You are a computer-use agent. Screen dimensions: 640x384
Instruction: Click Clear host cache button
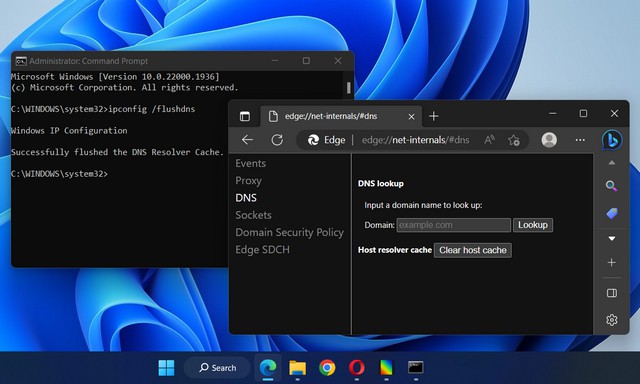[473, 250]
